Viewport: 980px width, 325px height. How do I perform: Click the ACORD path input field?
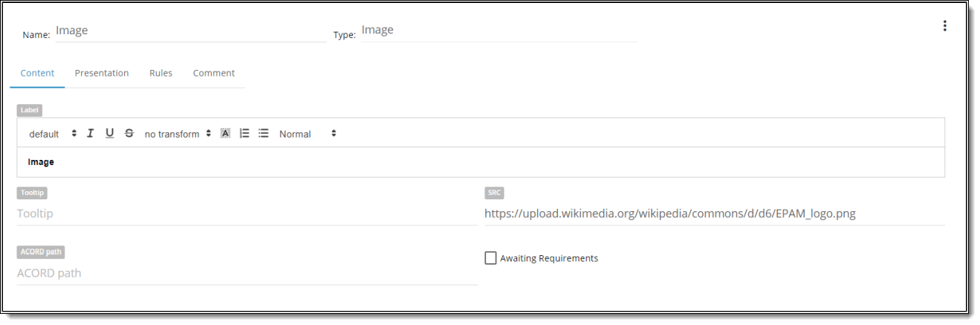click(247, 273)
